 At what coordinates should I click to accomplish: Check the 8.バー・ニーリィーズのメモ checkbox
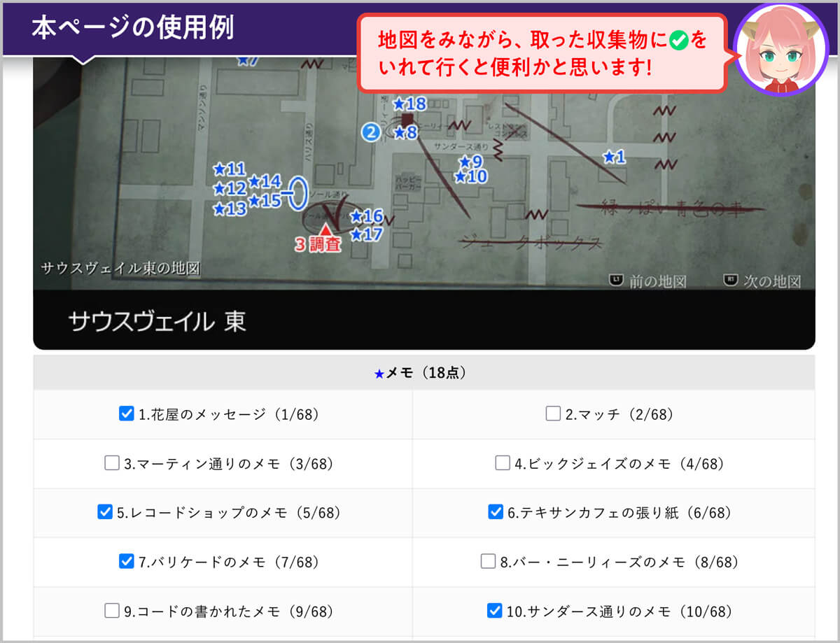pos(488,561)
